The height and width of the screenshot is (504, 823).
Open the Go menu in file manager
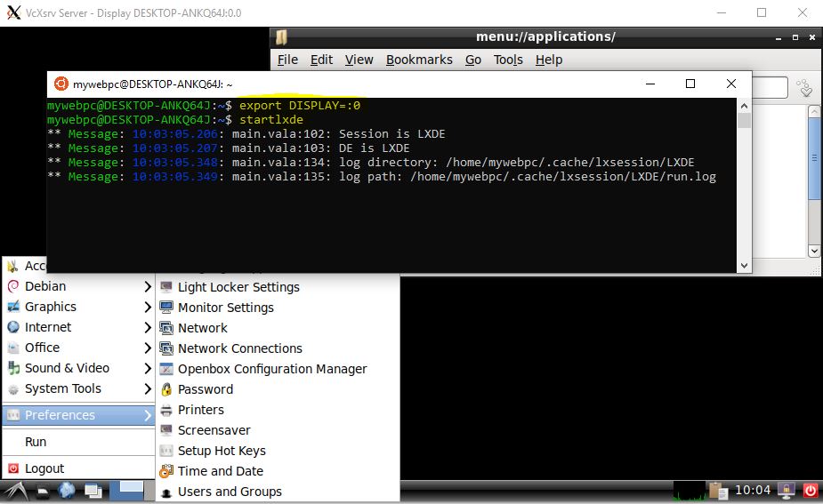pos(473,60)
